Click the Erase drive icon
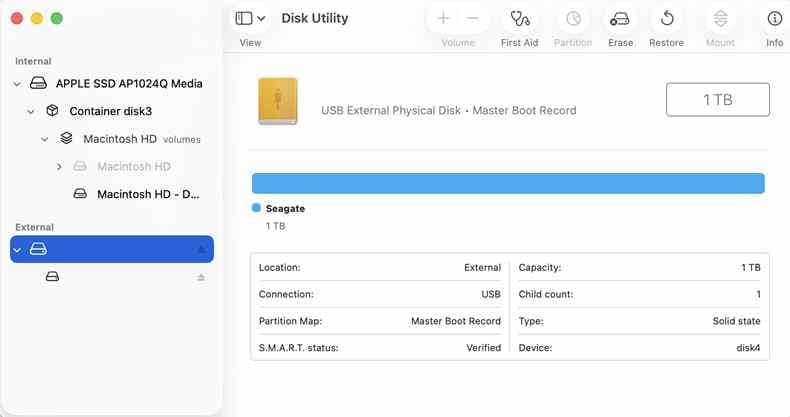Image resolution: width=790 pixels, height=417 pixels. 620,19
